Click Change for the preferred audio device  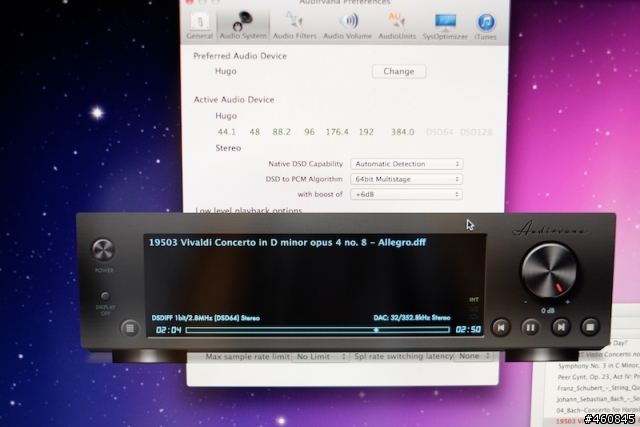click(399, 71)
